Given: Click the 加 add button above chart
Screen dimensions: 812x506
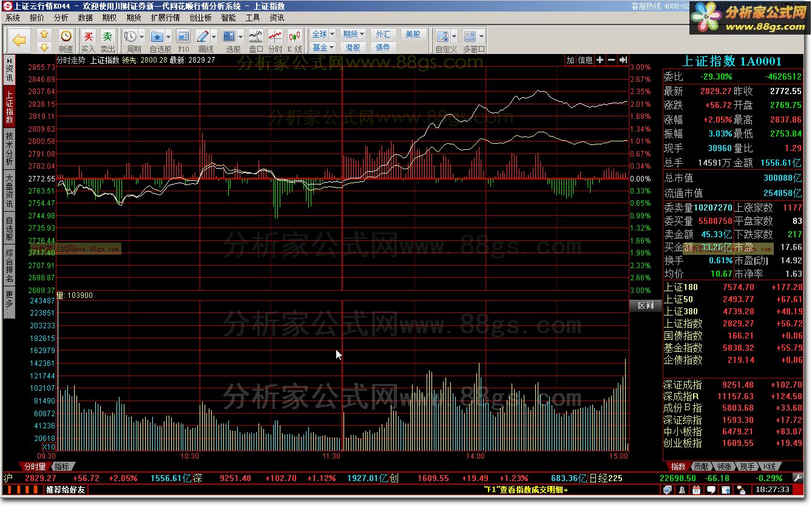Looking at the screenshot, I should point(570,60).
